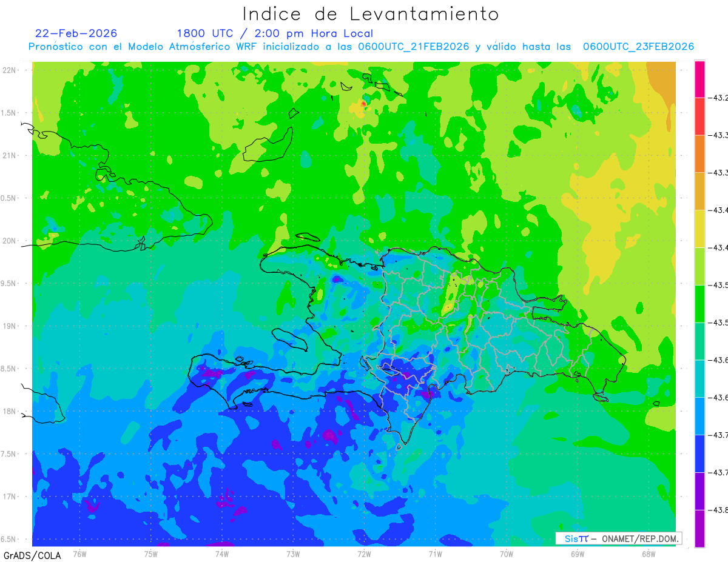Click the -43.8 color bar value
The width and height of the screenshot is (728, 562).
tap(719, 510)
